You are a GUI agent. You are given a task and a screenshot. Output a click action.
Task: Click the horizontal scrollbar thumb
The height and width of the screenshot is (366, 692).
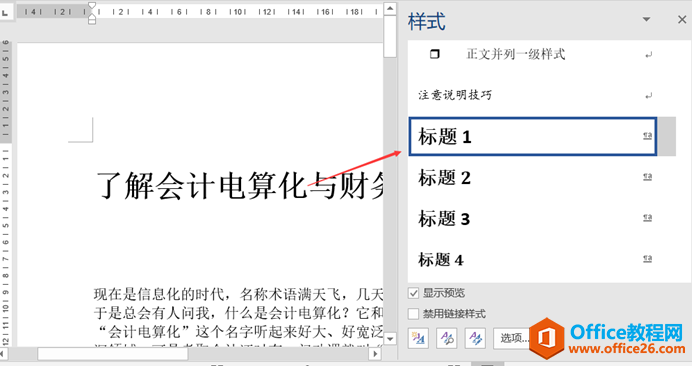(113, 354)
